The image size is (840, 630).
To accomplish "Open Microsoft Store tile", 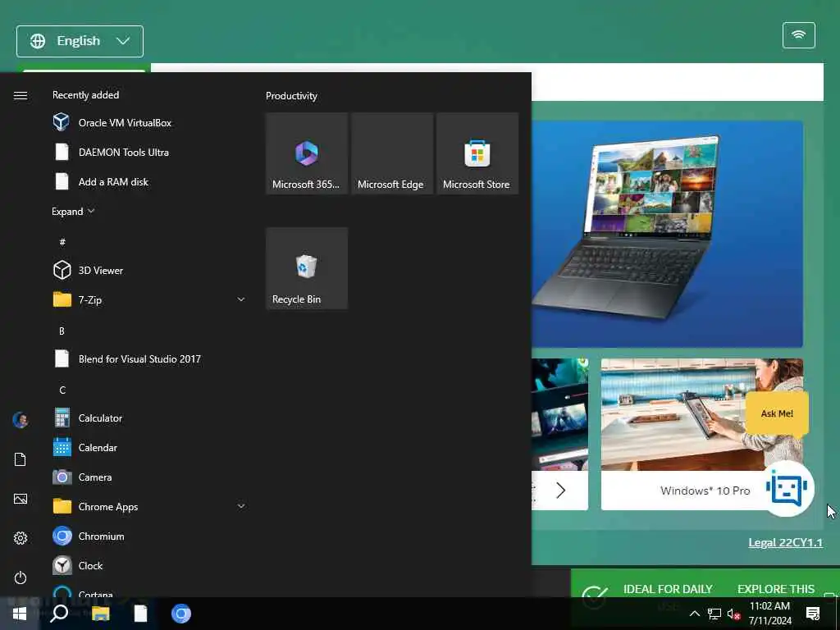I will (x=477, y=153).
